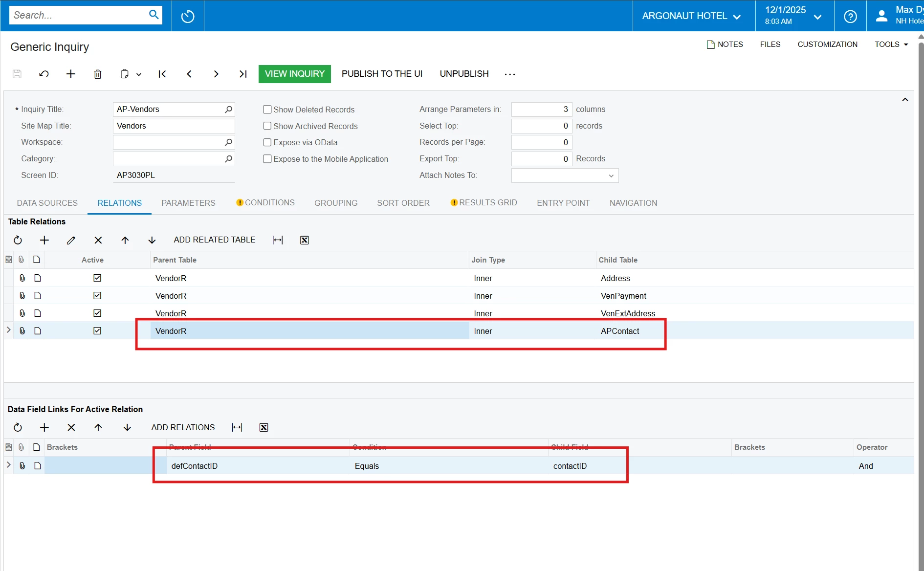Add a row to Data Field Links
This screenshot has width=924, height=571.
(44, 428)
